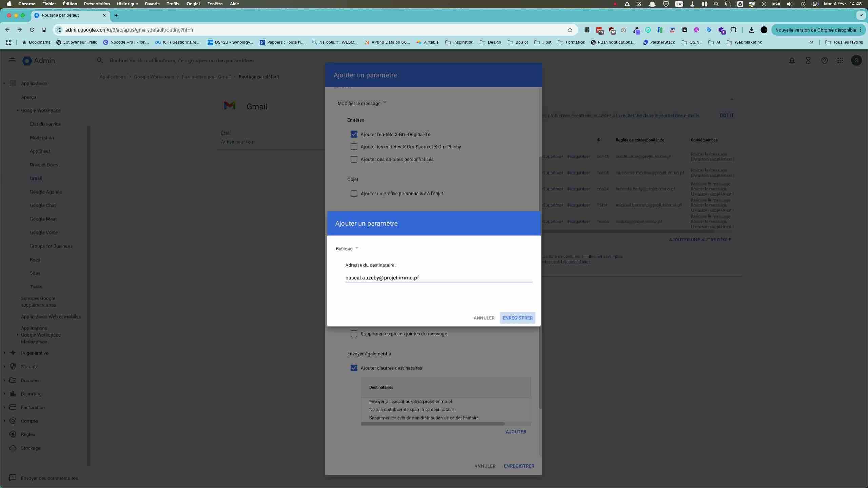Click the Google Admin logo
This screenshot has height=488, width=868.
pyautogui.click(x=39, y=61)
